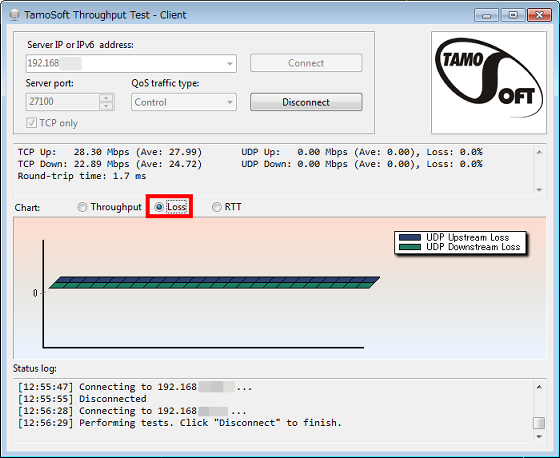Click status log scroll down arrow
560x458 pixels.
539,437
